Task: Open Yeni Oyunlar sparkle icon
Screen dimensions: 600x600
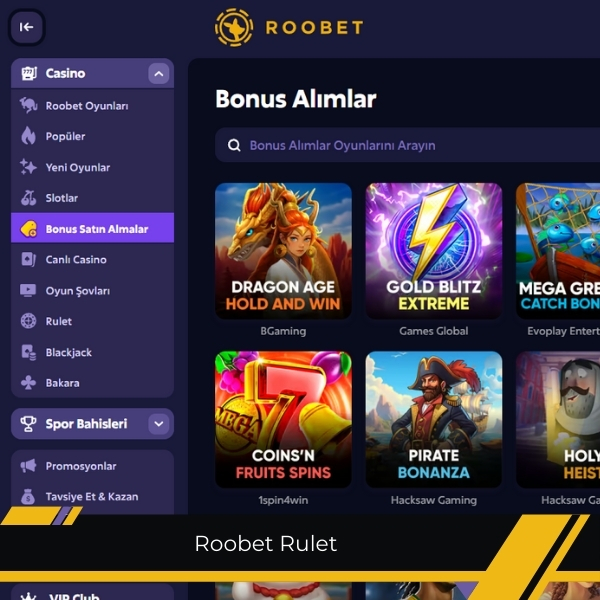Action: (x=28, y=167)
